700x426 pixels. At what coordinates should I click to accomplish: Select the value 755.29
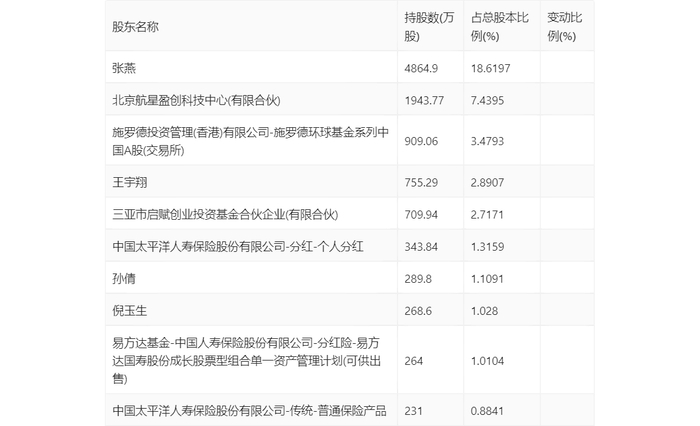(421, 183)
